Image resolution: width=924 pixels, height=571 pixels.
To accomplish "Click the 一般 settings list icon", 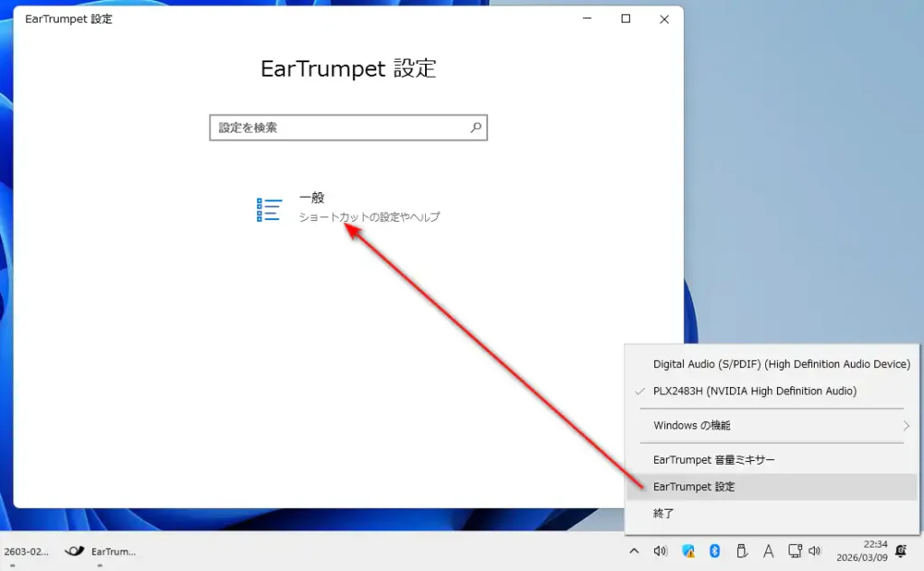I will (x=269, y=208).
